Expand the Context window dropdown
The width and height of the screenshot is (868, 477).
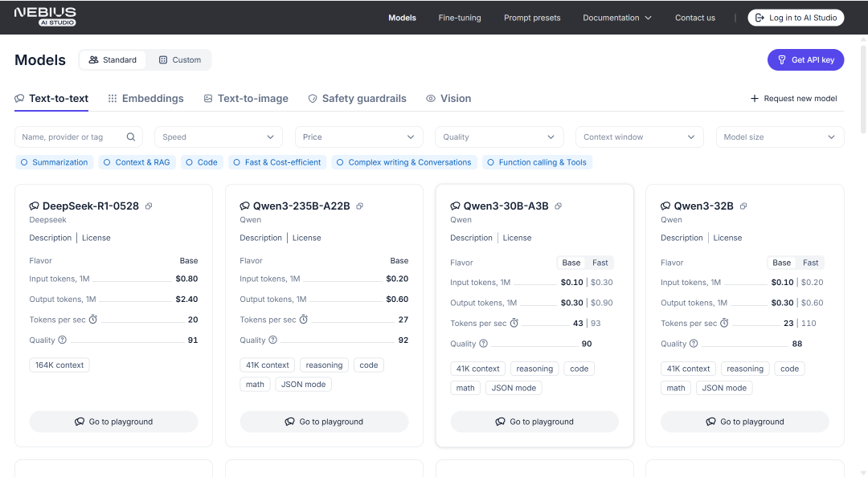pyautogui.click(x=640, y=137)
